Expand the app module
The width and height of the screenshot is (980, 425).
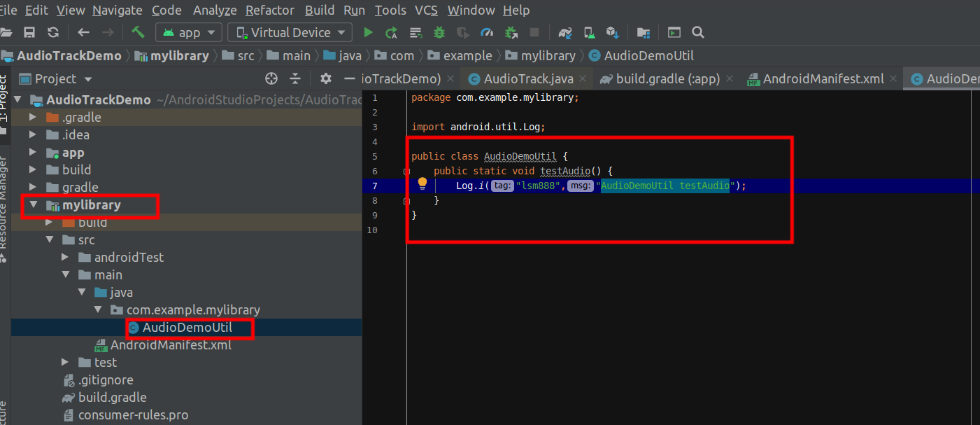tap(33, 152)
